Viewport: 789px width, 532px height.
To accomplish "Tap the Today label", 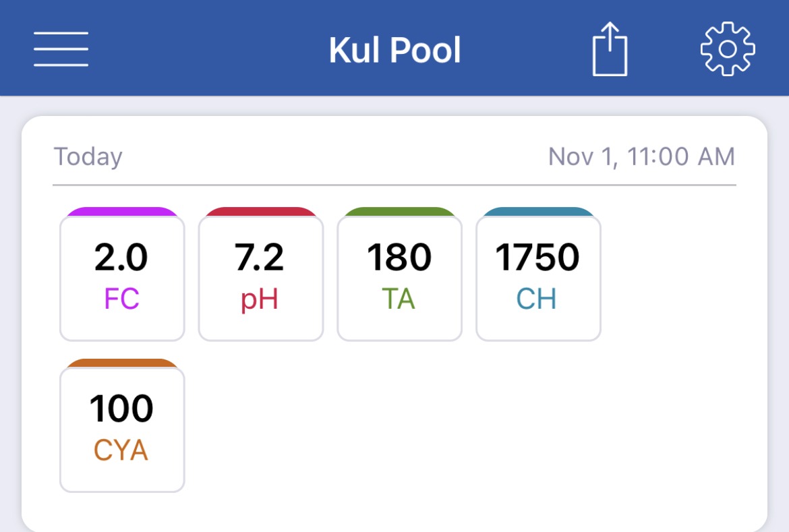I will 88,156.
